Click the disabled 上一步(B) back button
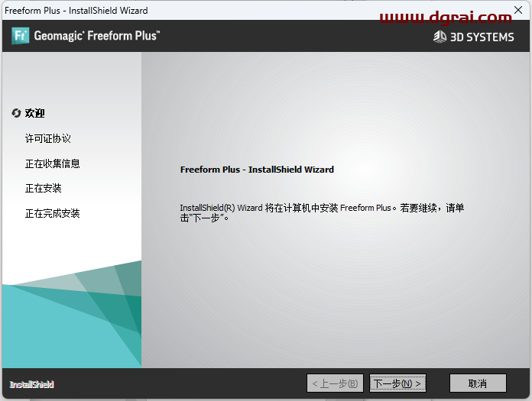532x401 pixels. pos(335,383)
